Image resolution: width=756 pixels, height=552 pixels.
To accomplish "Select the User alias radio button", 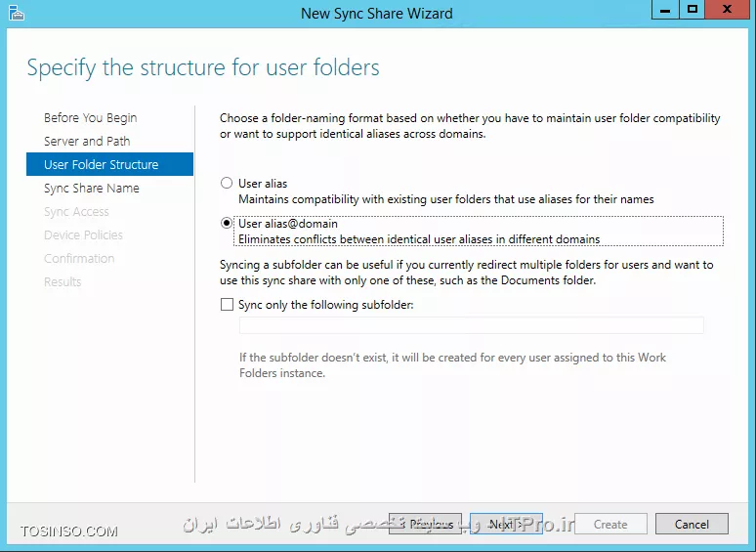I will click(x=227, y=184).
